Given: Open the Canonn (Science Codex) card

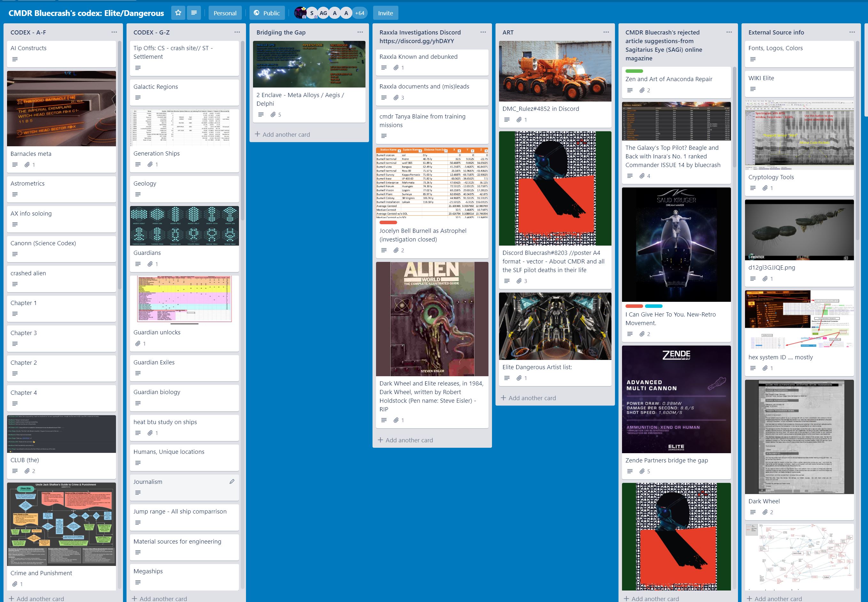Looking at the screenshot, I should [61, 249].
